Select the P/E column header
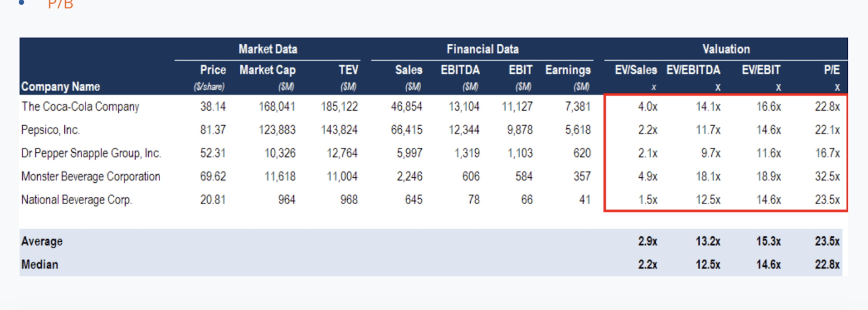 (x=831, y=70)
